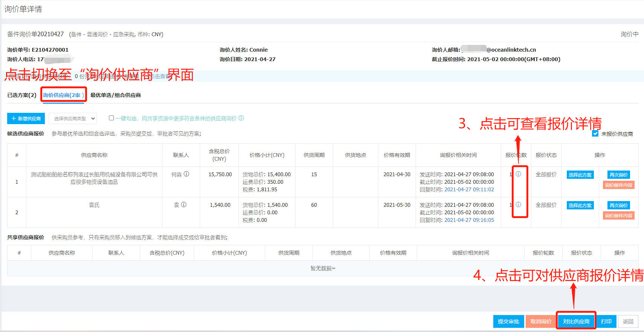
Task: Click 全部报价 status in row 1
Action: 546,174
